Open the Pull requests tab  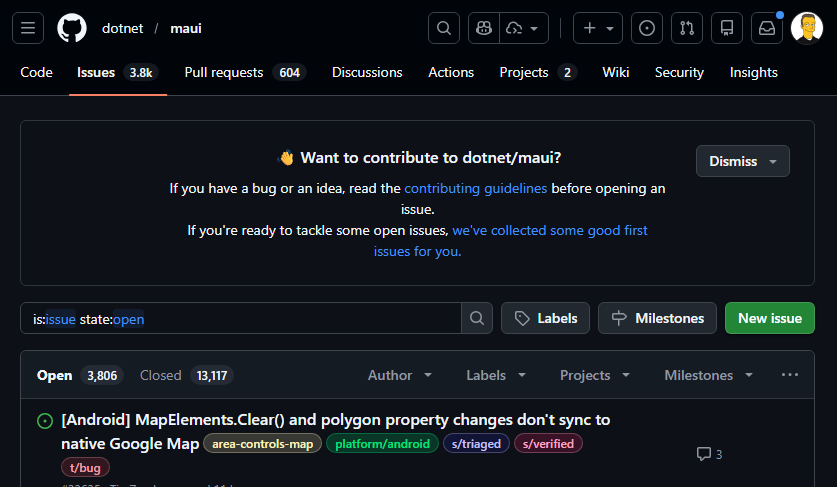tap(245, 72)
